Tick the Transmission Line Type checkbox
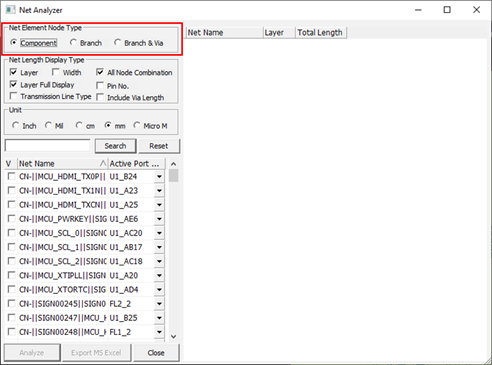Screen dimensions: 492x365 (13, 96)
